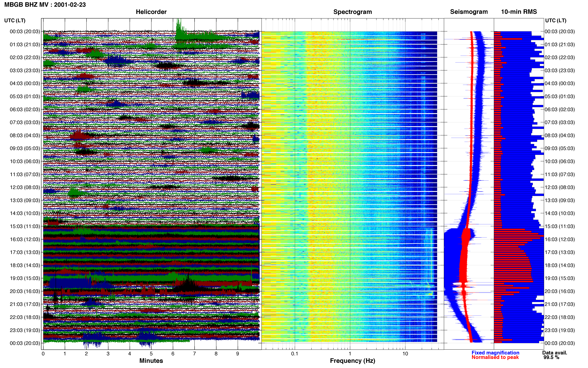The width and height of the screenshot is (588, 368).
Task: Click left time label '16:03 (12:03)'
Action: pyautogui.click(x=25, y=239)
